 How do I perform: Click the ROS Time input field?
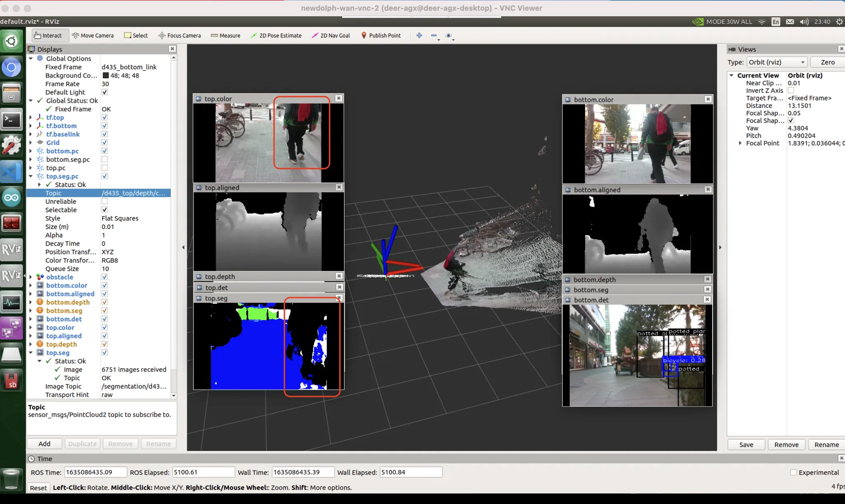point(95,472)
